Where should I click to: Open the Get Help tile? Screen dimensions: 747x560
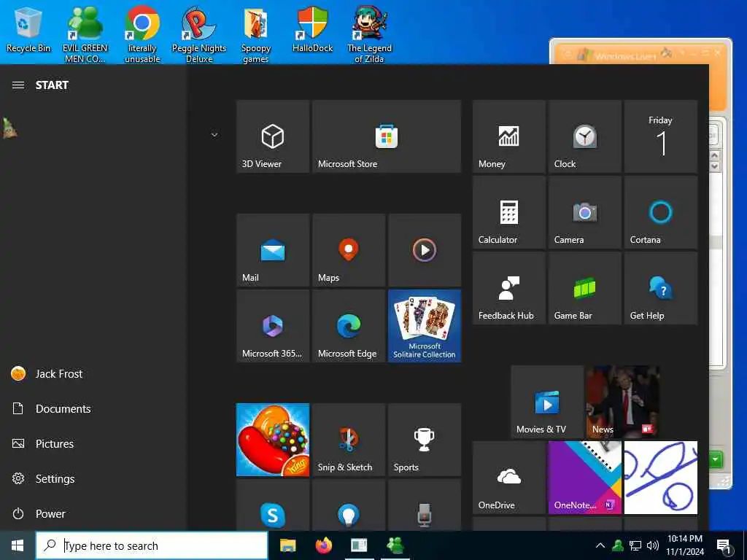(x=661, y=288)
